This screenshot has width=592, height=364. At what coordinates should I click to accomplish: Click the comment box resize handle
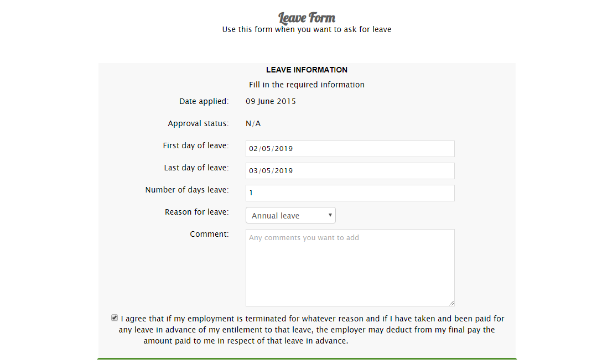(x=451, y=303)
